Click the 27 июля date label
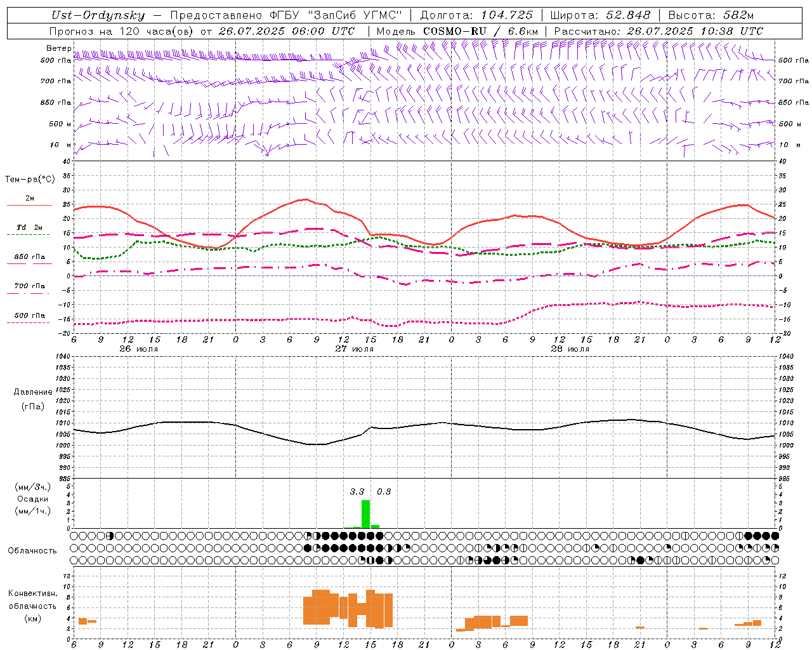The height and width of the screenshot is (650, 812). [x=355, y=348]
